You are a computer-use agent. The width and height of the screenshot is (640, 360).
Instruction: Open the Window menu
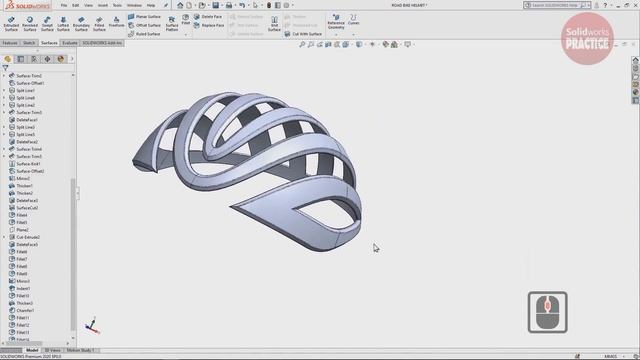click(134, 5)
